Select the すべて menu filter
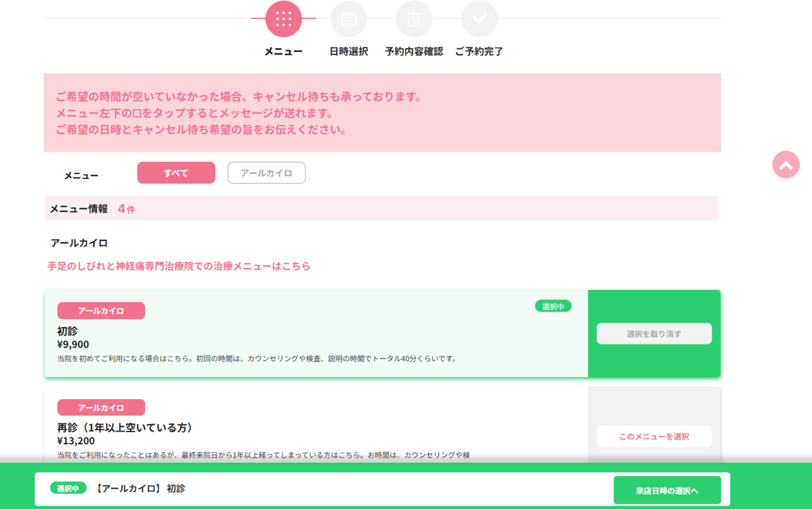812x509 pixels. 176,173
